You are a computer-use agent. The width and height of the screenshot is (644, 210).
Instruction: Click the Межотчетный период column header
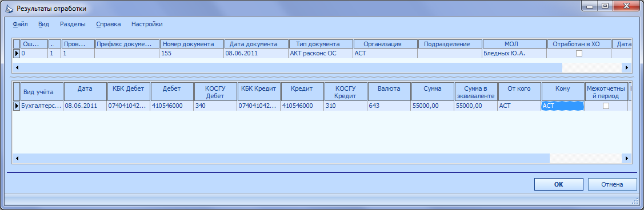[606, 91]
